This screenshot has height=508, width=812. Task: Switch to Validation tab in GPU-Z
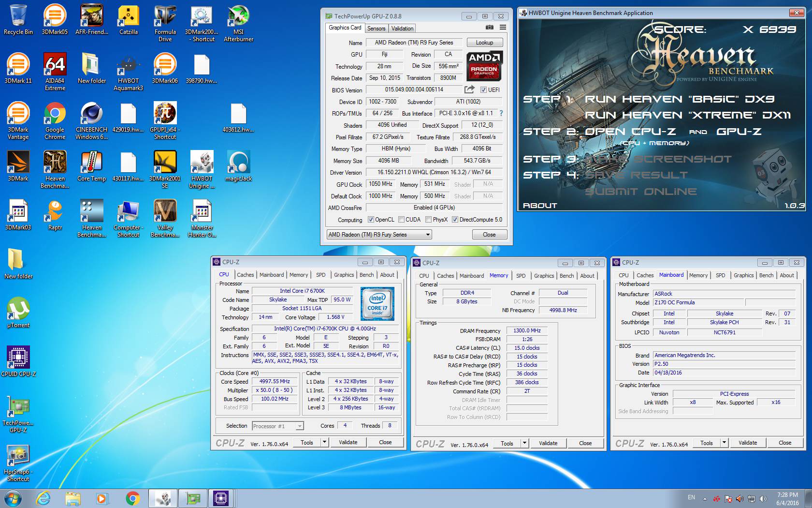tap(402, 29)
